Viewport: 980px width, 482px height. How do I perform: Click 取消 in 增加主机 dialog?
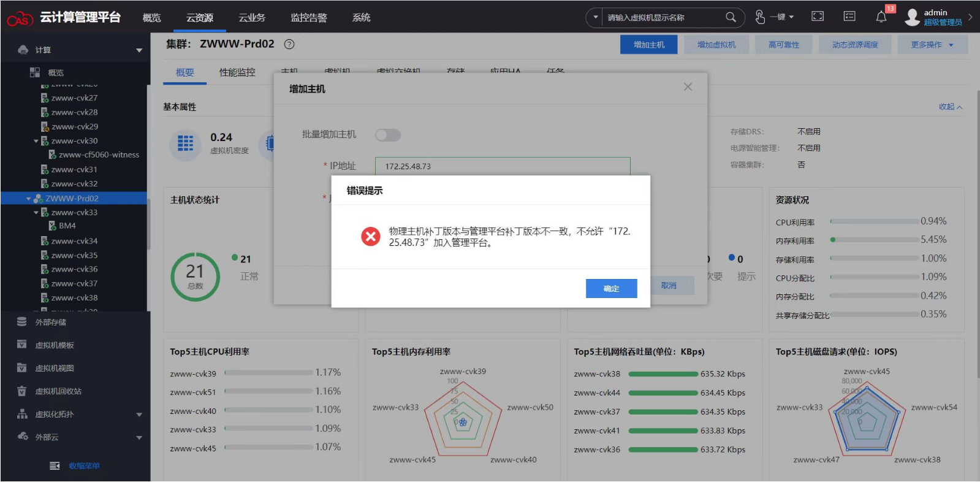(x=669, y=286)
